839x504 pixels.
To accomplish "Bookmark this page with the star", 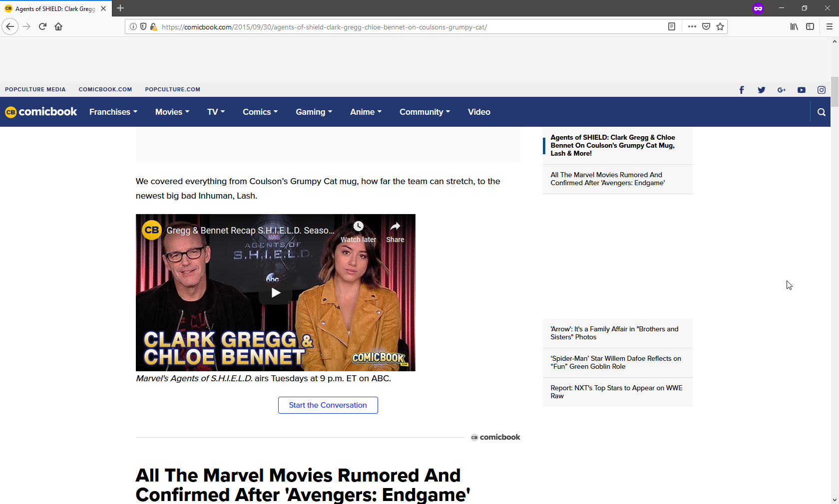I will [720, 26].
